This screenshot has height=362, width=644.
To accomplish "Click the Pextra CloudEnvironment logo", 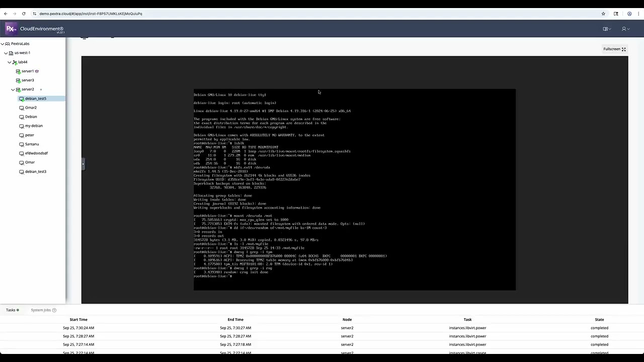I will [x=11, y=29].
